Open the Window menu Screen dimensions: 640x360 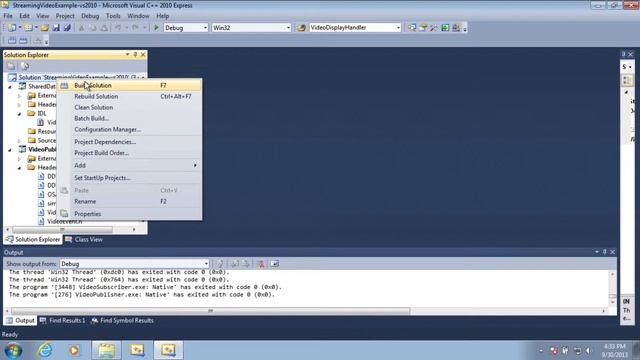coord(138,16)
